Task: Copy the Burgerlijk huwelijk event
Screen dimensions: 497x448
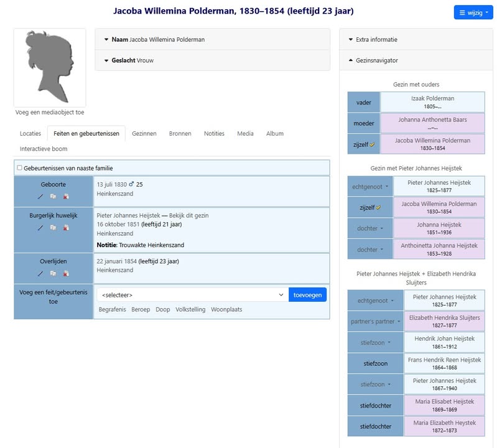Action: [53, 228]
